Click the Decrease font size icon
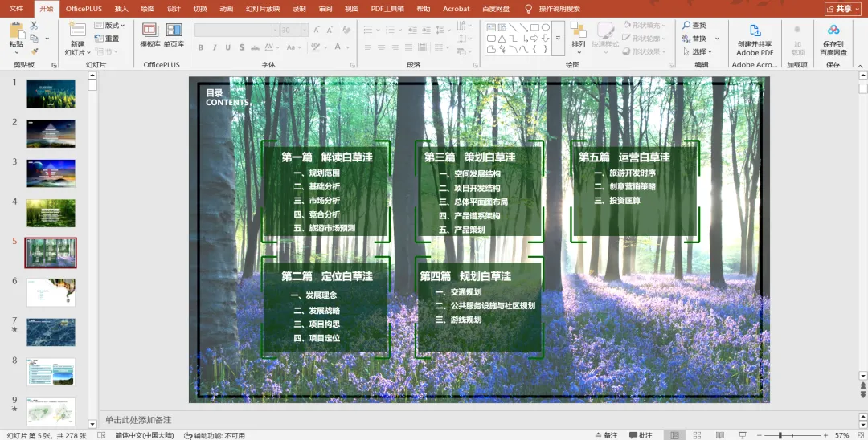 pos(330,30)
